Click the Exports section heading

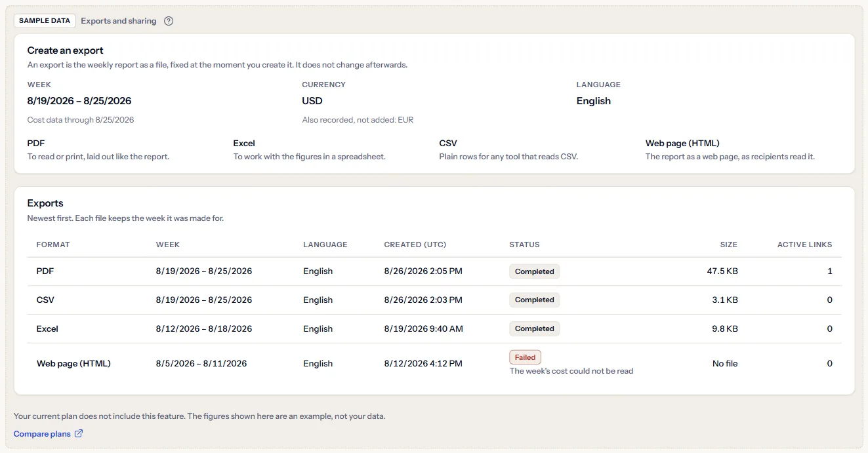45,203
